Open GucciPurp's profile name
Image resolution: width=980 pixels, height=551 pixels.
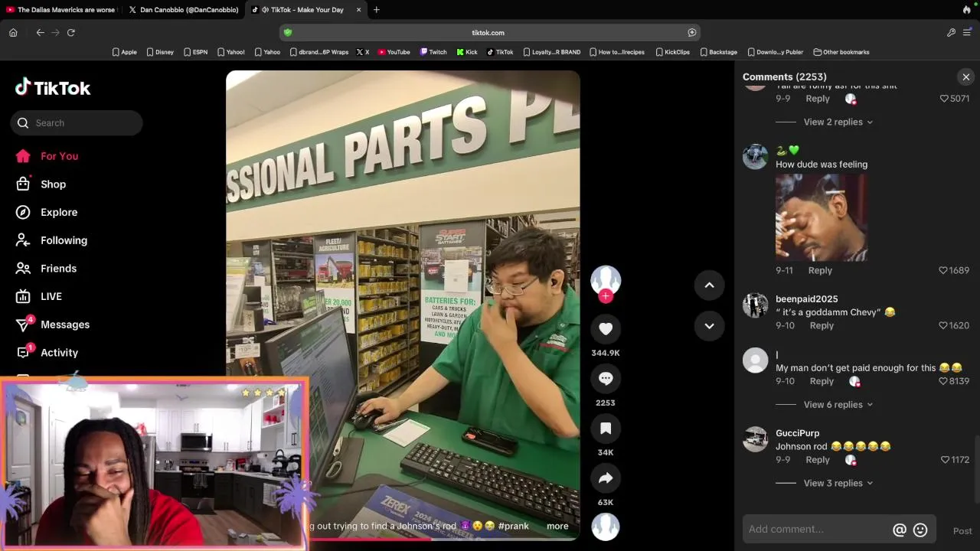[797, 433]
